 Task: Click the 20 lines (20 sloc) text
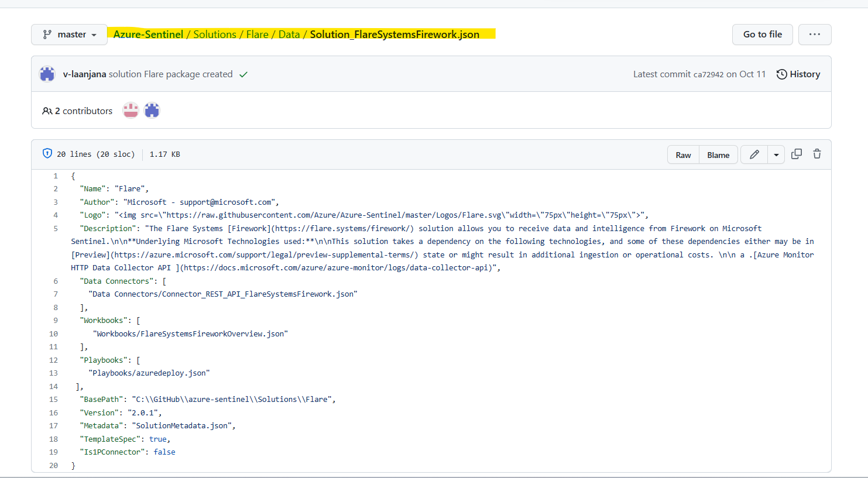(95, 154)
